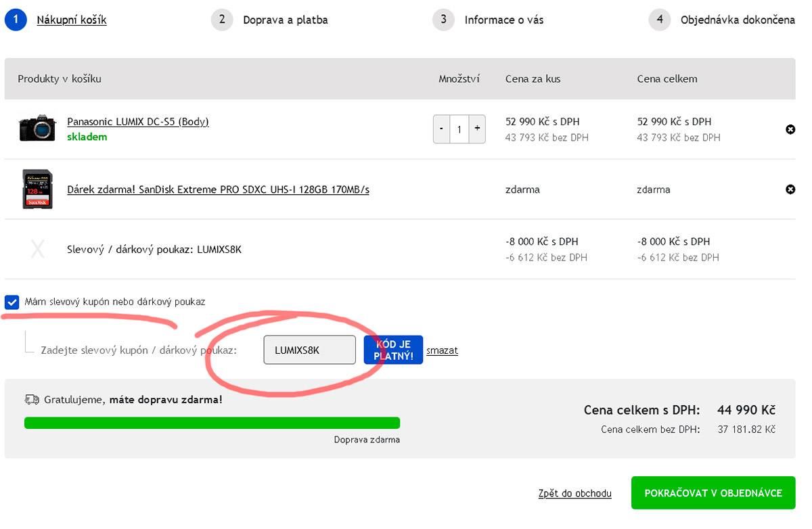
Task: Click the 'Množství' column header
Action: coord(459,78)
